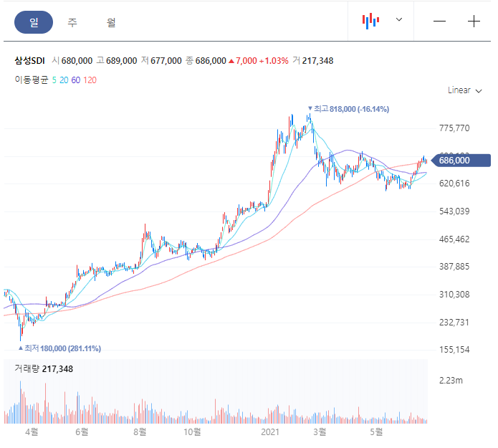Click the chevron next to Linear
Viewport: 498px width, 448px height.
[x=479, y=91]
